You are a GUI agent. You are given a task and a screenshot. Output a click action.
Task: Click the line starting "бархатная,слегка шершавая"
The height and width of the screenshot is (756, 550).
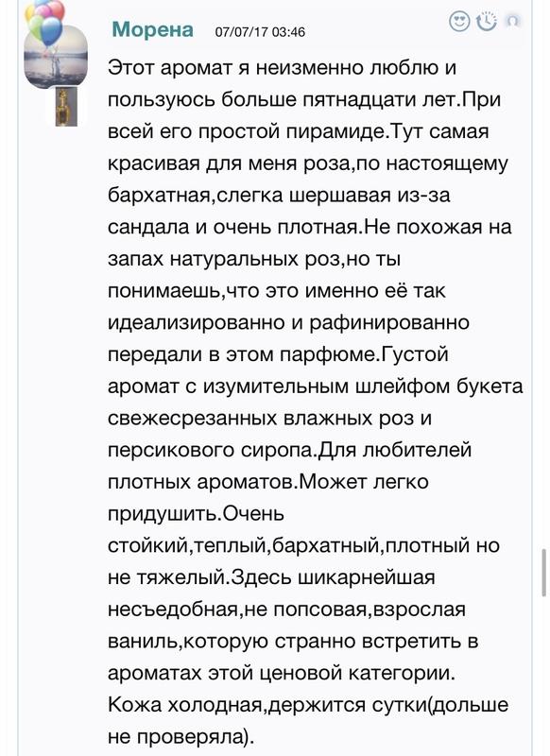click(x=279, y=196)
